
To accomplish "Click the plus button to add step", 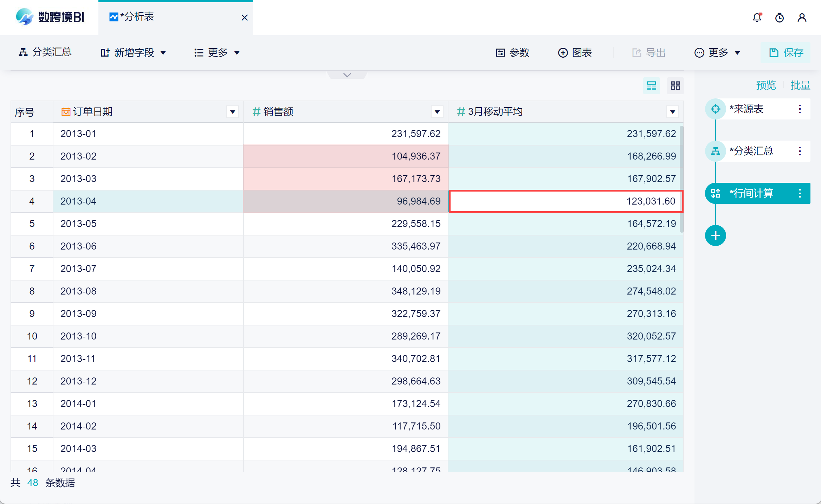I will (x=715, y=235).
